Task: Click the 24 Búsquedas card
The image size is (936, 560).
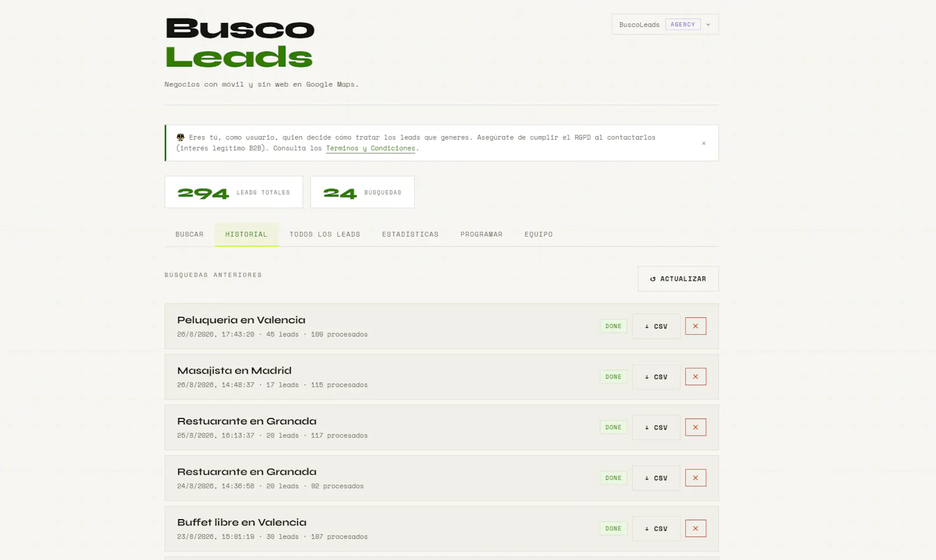Action: point(362,192)
